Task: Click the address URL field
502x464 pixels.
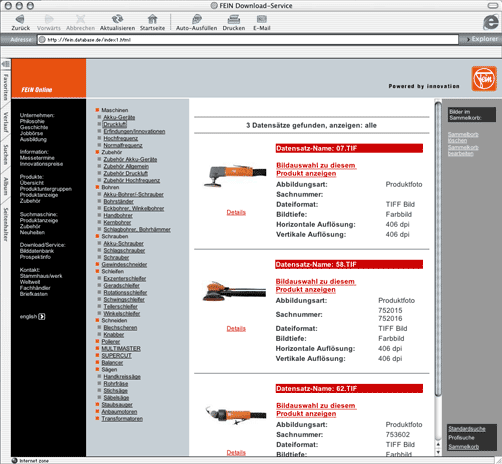Action: (x=248, y=40)
